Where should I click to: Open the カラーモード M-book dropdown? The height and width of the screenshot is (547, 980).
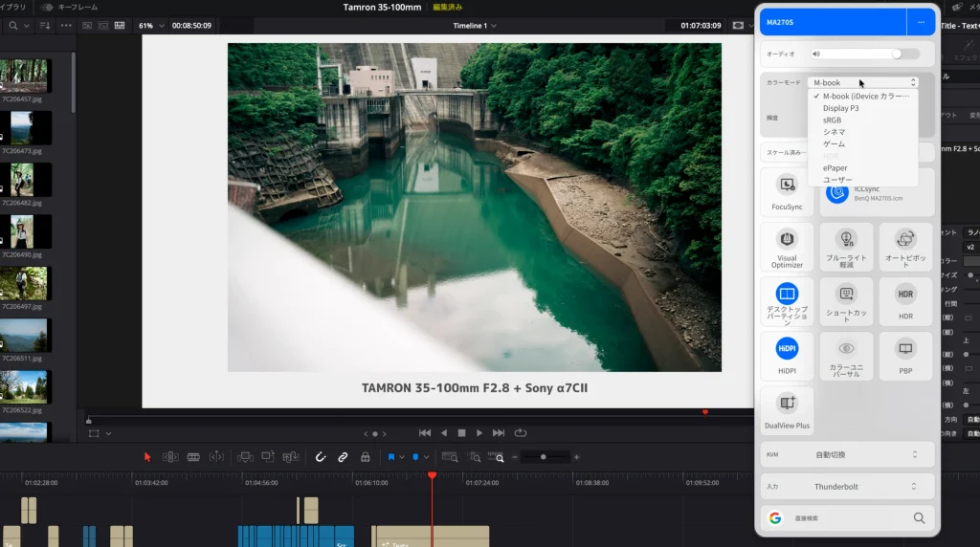[x=863, y=82]
